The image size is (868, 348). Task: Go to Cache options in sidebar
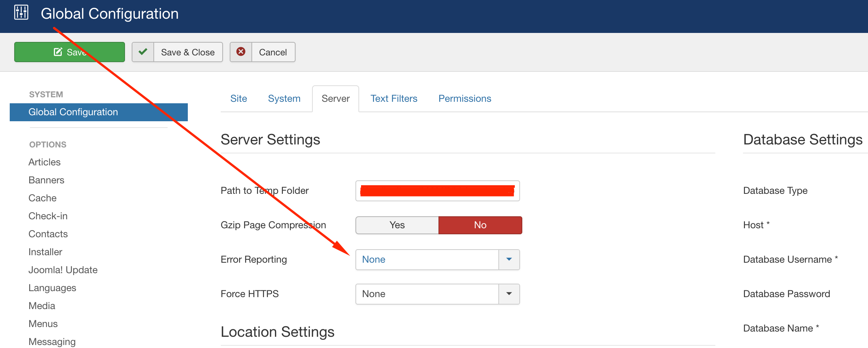[x=43, y=198]
